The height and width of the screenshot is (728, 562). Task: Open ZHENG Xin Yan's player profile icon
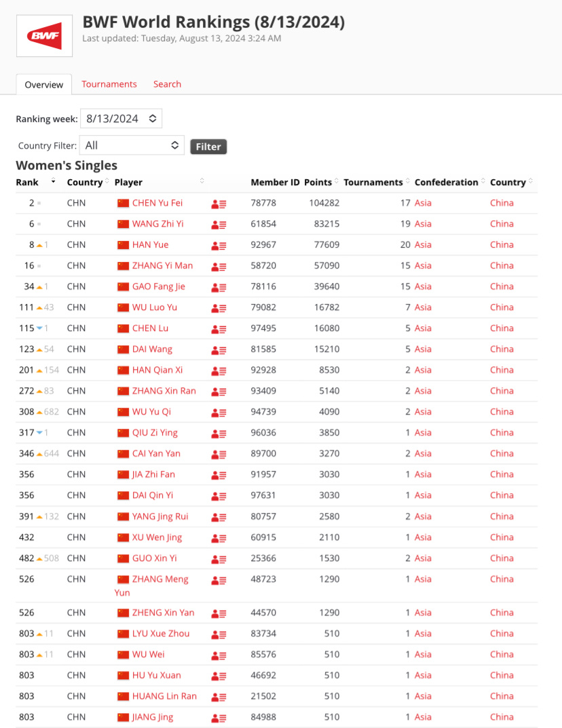tap(219, 614)
